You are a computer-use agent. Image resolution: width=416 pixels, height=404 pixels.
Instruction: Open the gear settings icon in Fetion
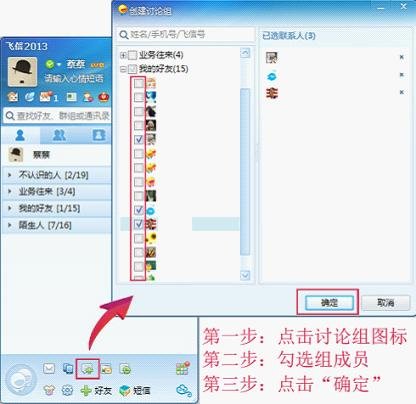pos(67,390)
